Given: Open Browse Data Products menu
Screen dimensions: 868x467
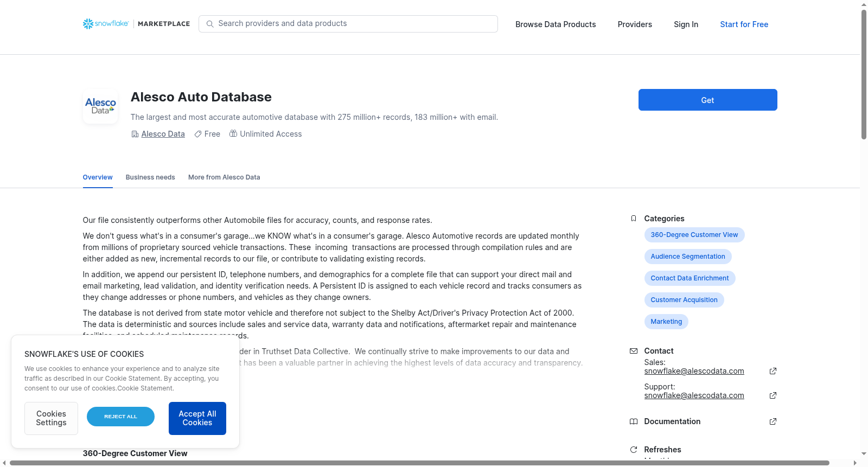Looking at the screenshot, I should [556, 24].
